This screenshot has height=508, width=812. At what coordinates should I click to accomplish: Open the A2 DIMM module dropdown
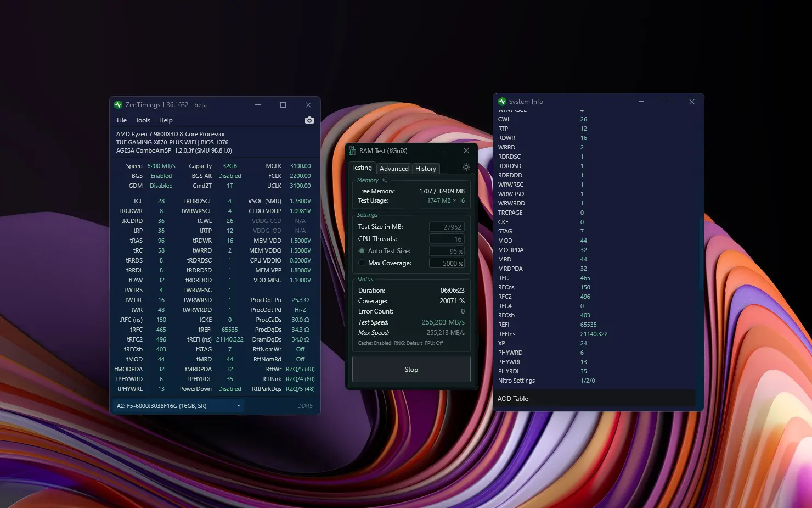pyautogui.click(x=178, y=406)
